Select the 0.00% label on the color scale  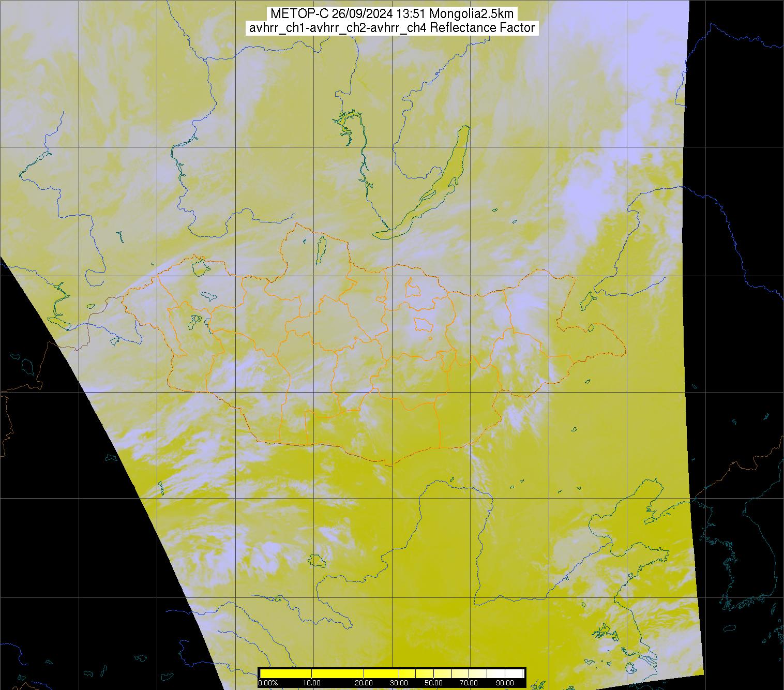(x=268, y=683)
